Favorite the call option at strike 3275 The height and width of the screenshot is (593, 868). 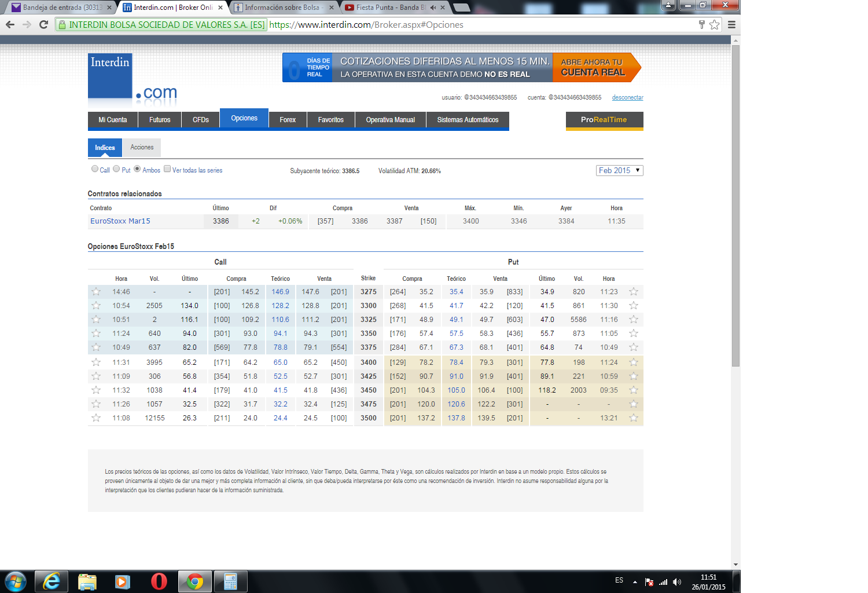tap(96, 292)
